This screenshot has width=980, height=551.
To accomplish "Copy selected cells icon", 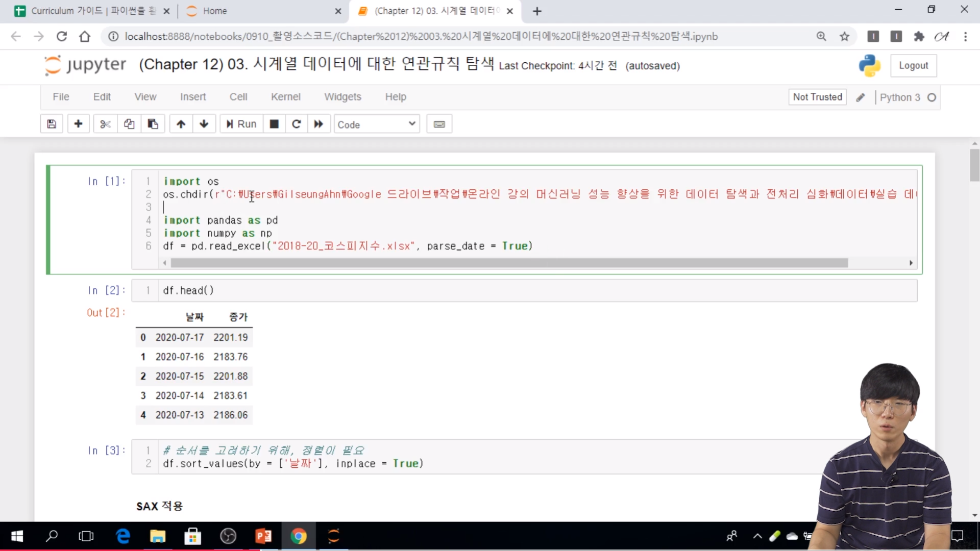I will point(129,124).
